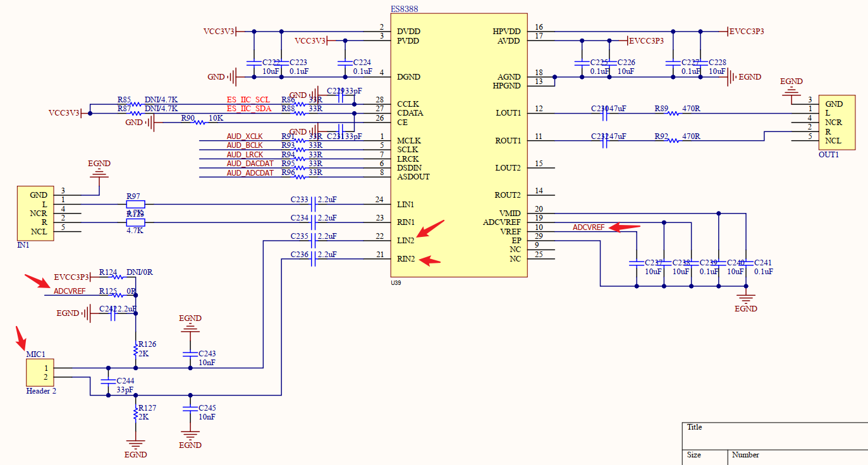
Task: Select the ES_IIC_SDA net label
Action: [249, 109]
